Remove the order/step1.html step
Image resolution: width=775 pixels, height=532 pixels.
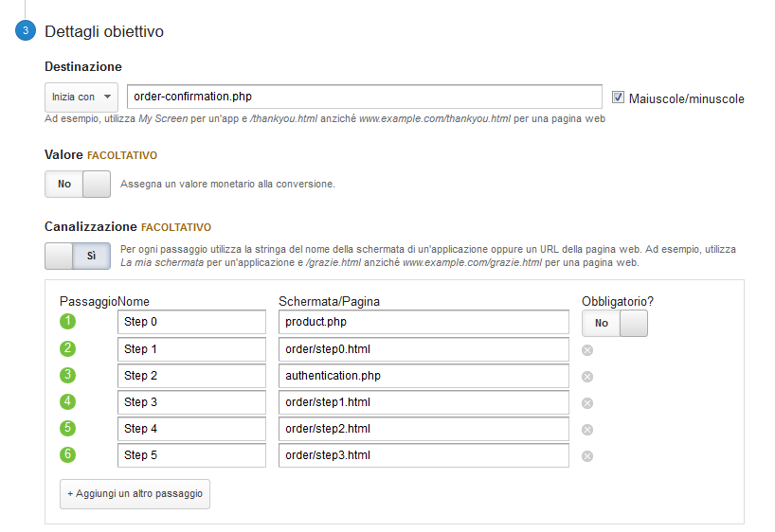pyautogui.click(x=587, y=403)
